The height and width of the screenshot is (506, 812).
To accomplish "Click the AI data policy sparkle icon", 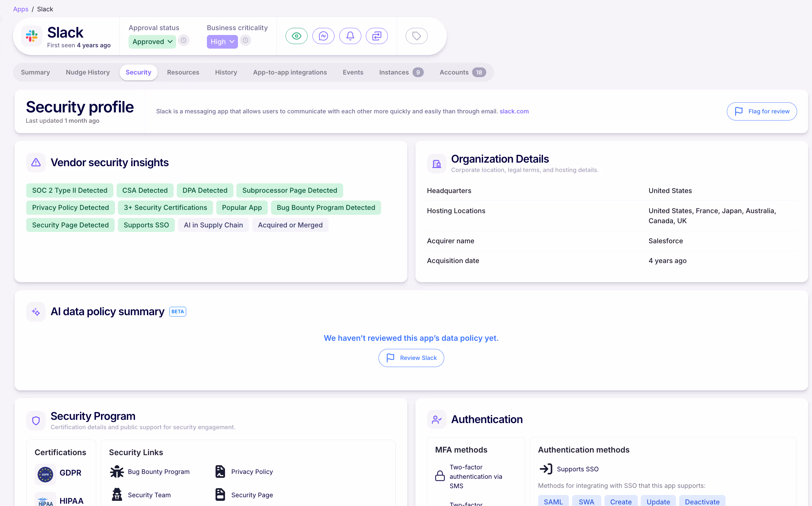I will click(x=36, y=312).
